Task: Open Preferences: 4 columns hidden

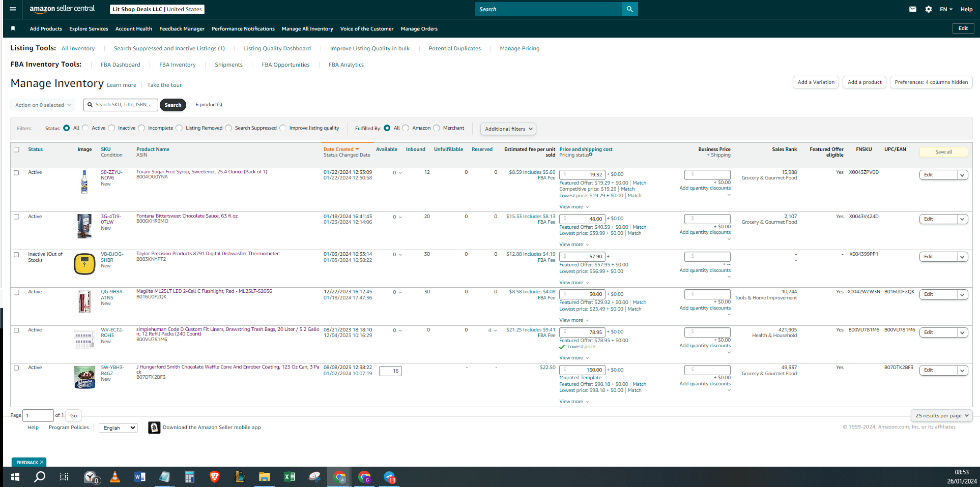Action: (x=931, y=82)
